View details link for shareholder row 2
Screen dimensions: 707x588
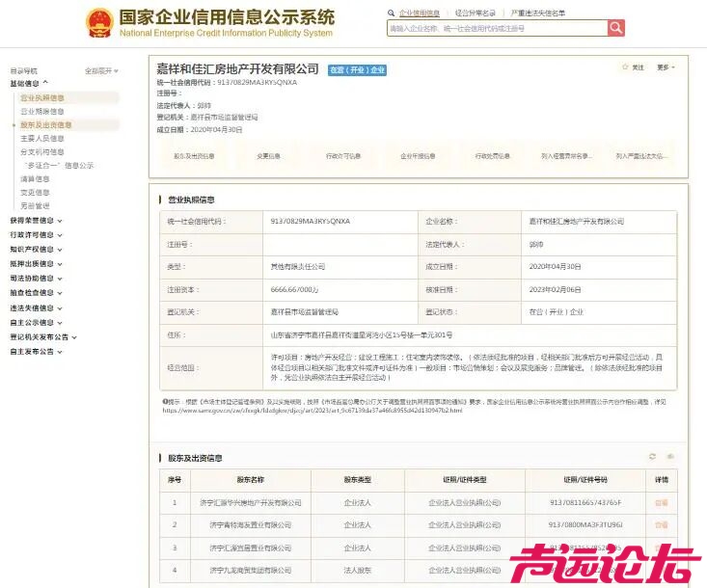[x=661, y=525]
